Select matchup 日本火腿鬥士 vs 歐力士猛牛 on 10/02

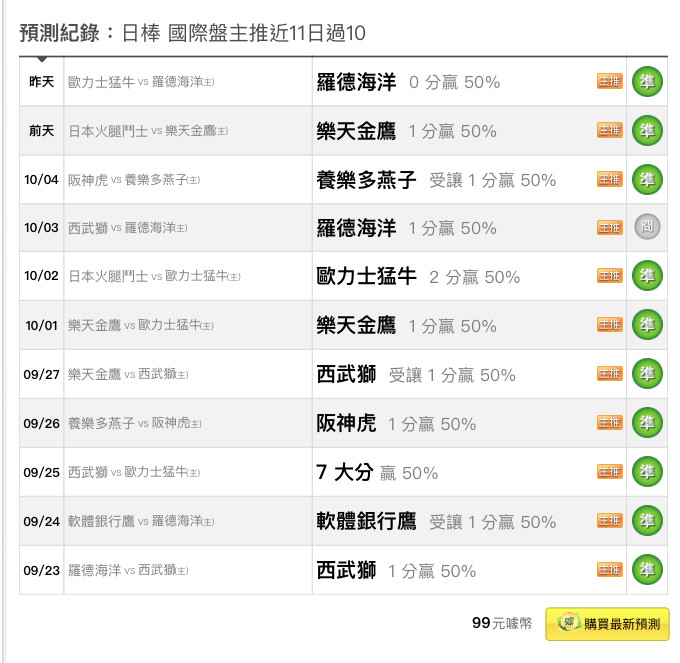[x=154, y=276]
